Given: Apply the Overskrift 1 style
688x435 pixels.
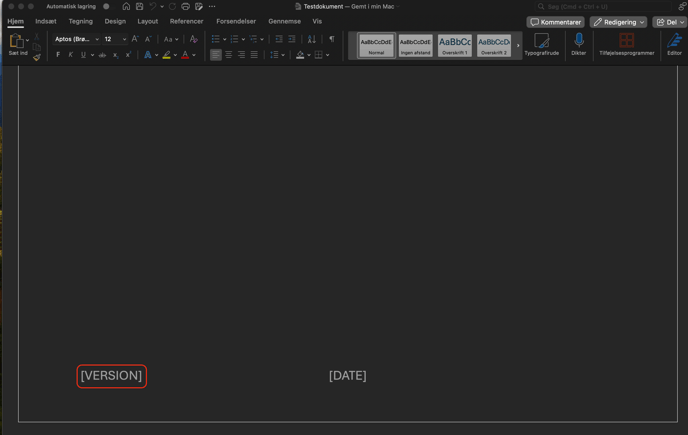Looking at the screenshot, I should click(x=454, y=45).
